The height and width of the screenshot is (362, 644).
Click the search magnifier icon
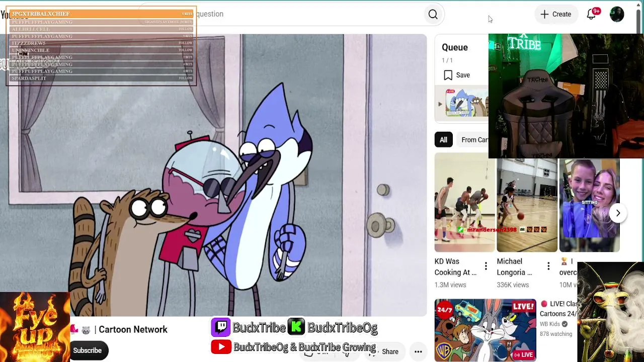tap(433, 14)
